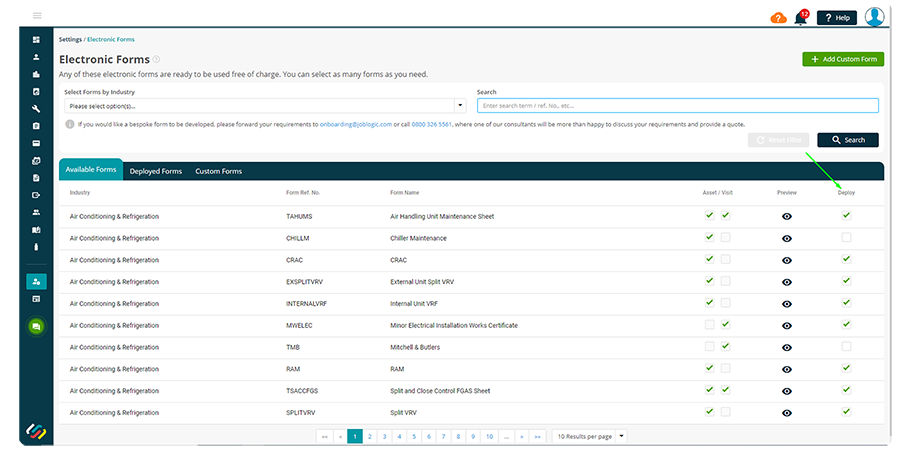Open the clipboard icon in the sidebar
The image size is (910, 450).
[x=36, y=126]
